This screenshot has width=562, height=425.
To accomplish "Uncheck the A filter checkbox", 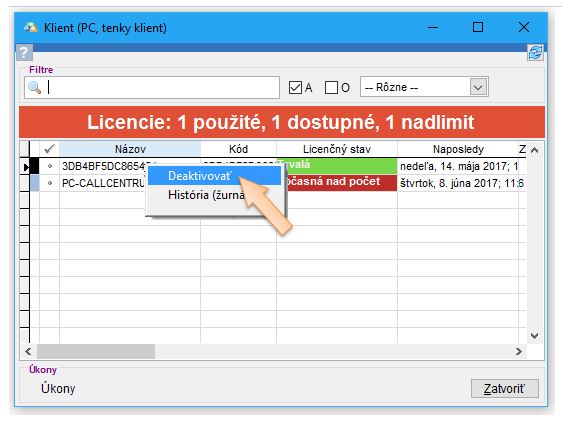I will (295, 87).
